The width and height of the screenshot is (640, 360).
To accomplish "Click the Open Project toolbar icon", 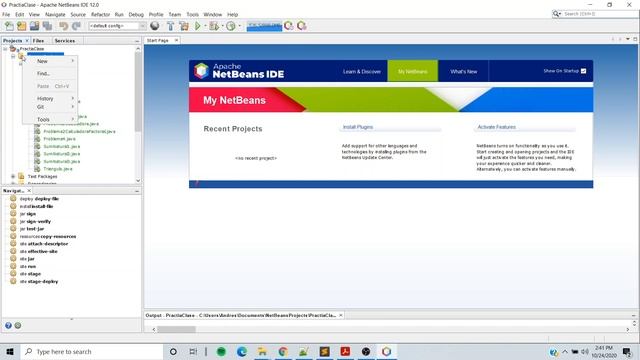I will (x=34, y=26).
